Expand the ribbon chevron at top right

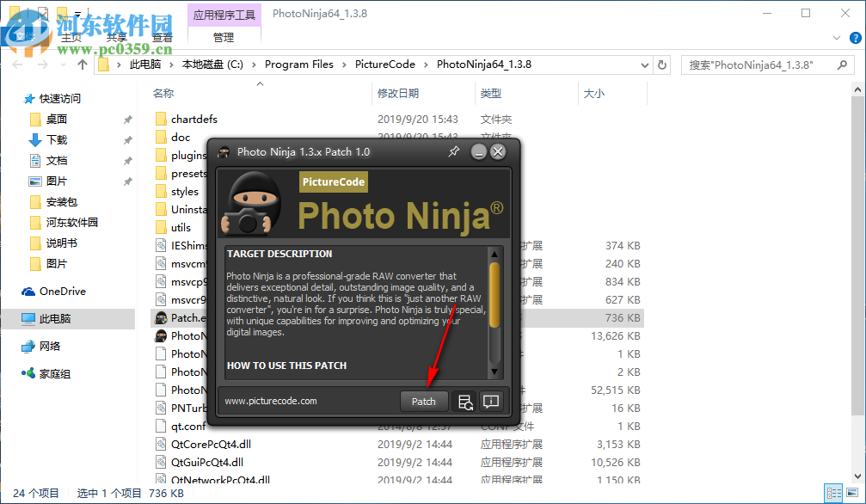coord(835,38)
